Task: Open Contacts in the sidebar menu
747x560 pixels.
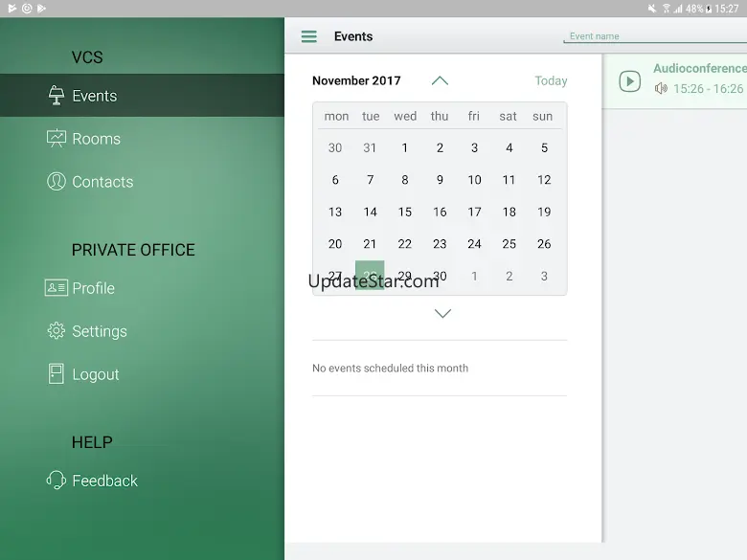Action: click(142, 182)
